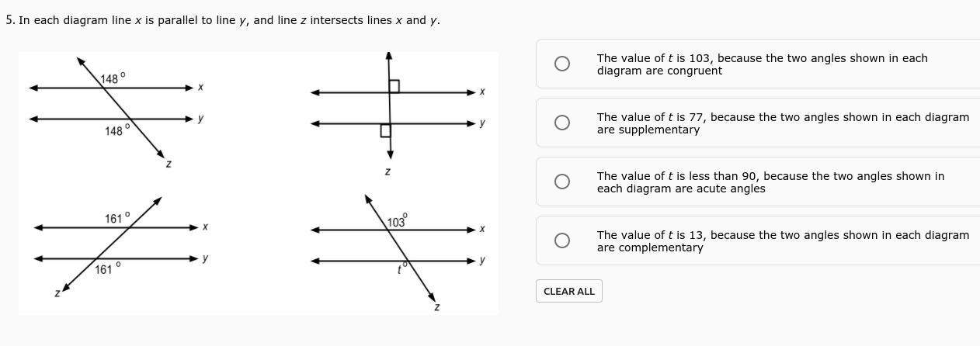Select the radio button for t is 103
This screenshot has width=980, height=346.
562,64
